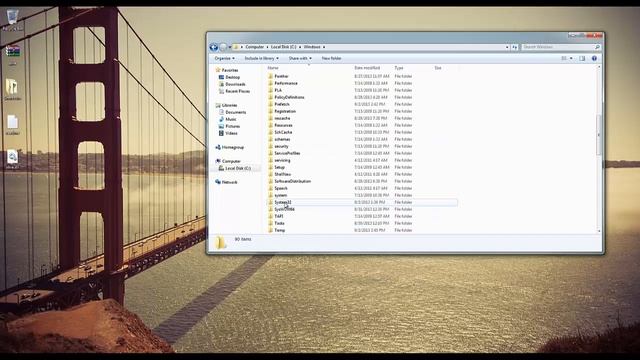Open Help with the question mark icon
The height and width of the screenshot is (360, 640).
point(594,58)
